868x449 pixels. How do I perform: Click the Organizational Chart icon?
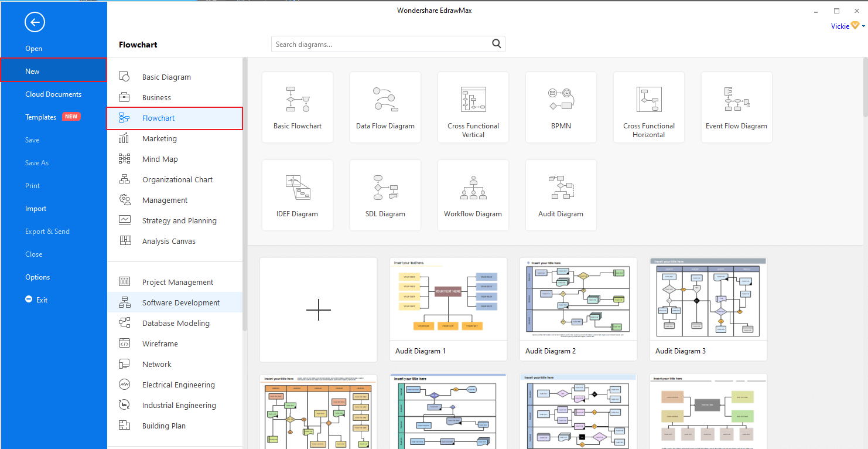pos(124,179)
